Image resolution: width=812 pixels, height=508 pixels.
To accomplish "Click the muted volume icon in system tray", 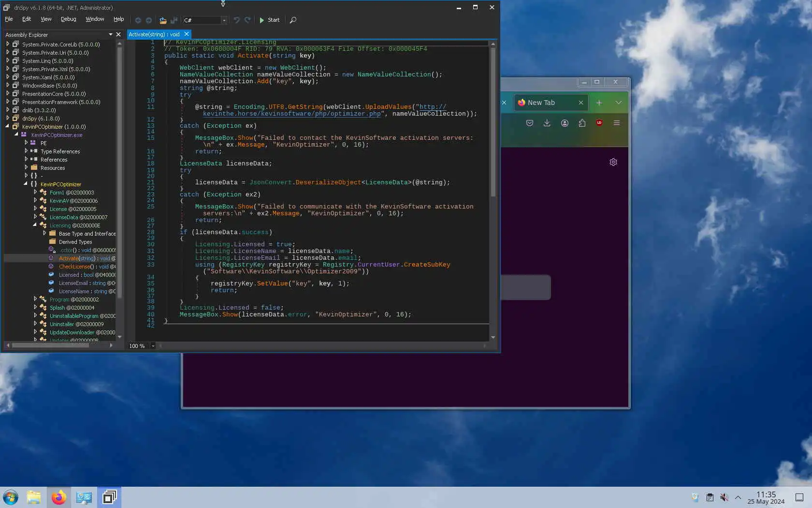I will tap(724, 497).
